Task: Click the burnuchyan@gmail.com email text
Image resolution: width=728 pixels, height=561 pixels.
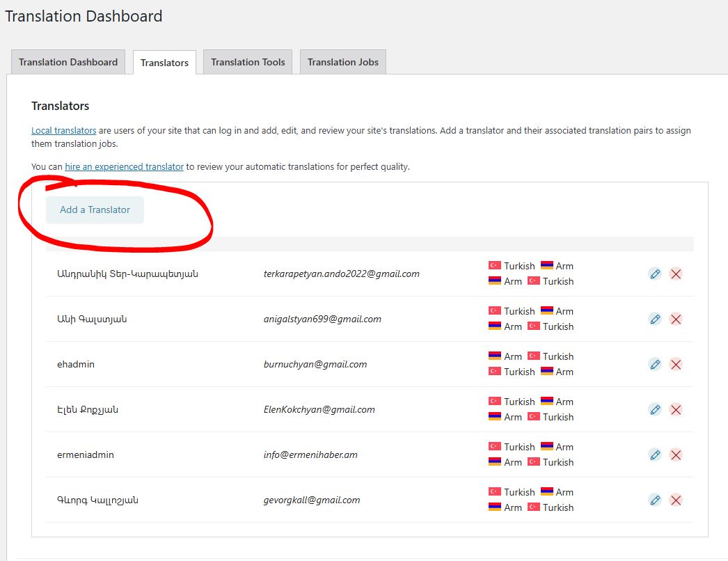Action: 315,364
